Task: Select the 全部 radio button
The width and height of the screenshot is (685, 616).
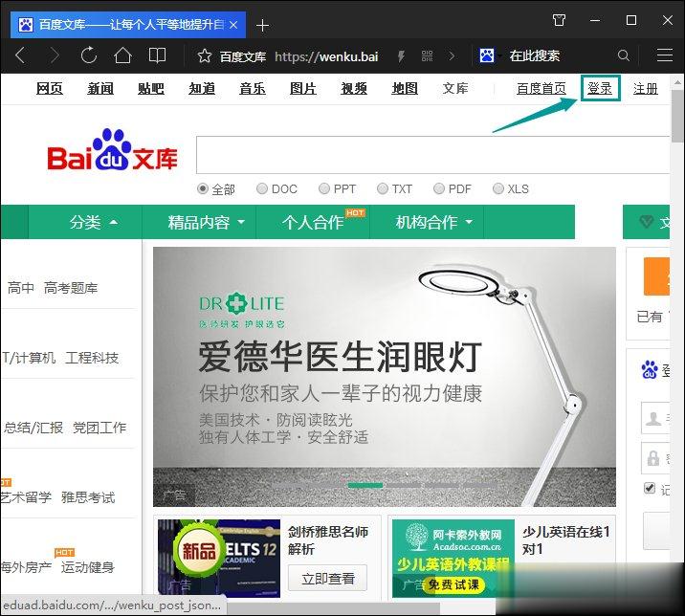Action: tap(202, 188)
